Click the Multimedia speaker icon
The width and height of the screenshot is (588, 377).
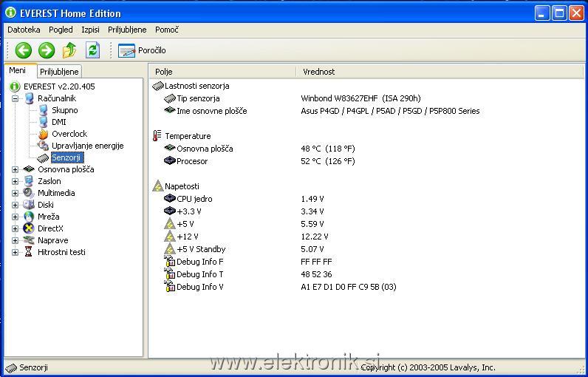pyautogui.click(x=29, y=193)
